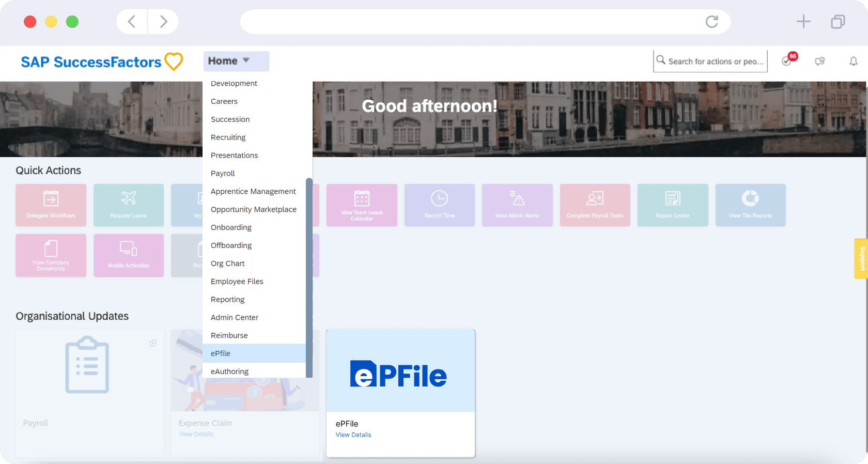Open the notifications bell icon
Image resolution: width=868 pixels, height=464 pixels.
[x=854, y=61]
